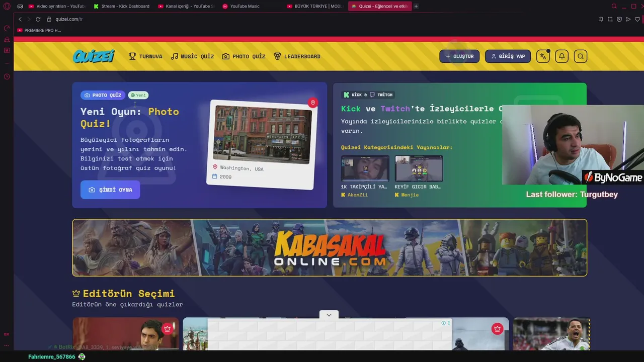The height and width of the screenshot is (362, 644).
Task: Click the Kabasakal Online banner
Action: (x=330, y=247)
